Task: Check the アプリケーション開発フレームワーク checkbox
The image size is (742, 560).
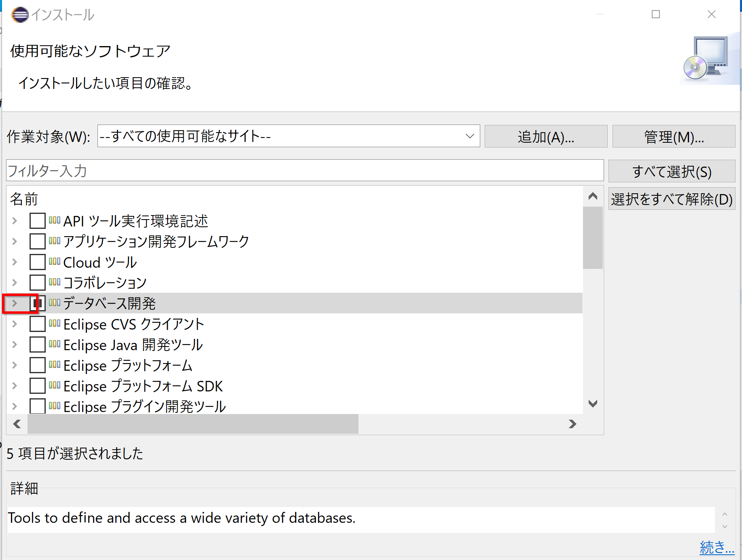Action: [x=37, y=241]
